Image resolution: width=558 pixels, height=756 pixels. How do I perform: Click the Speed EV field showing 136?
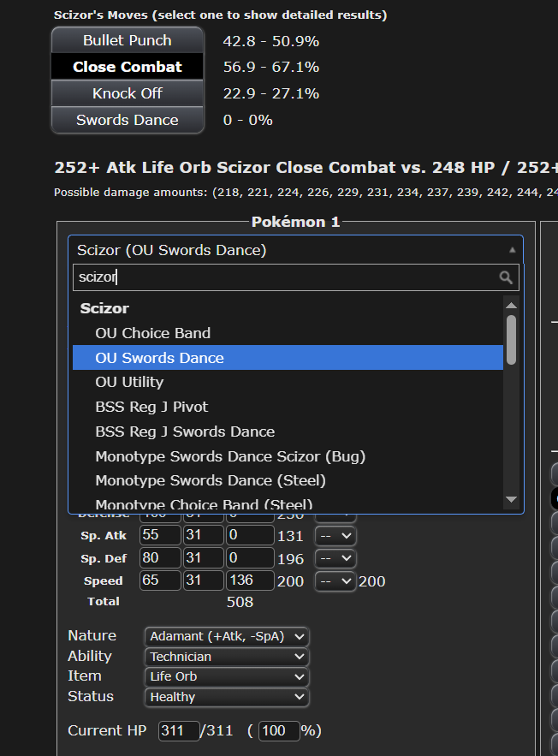pyautogui.click(x=250, y=580)
